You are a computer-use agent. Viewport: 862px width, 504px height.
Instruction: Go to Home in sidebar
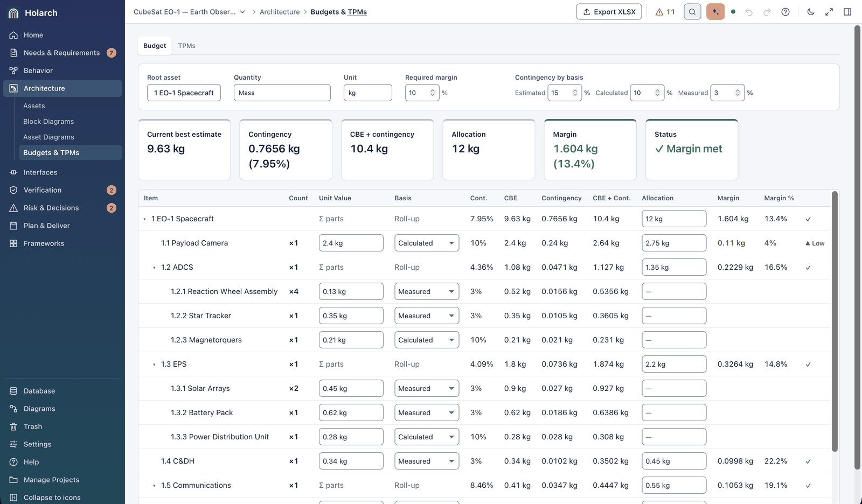(x=62, y=35)
